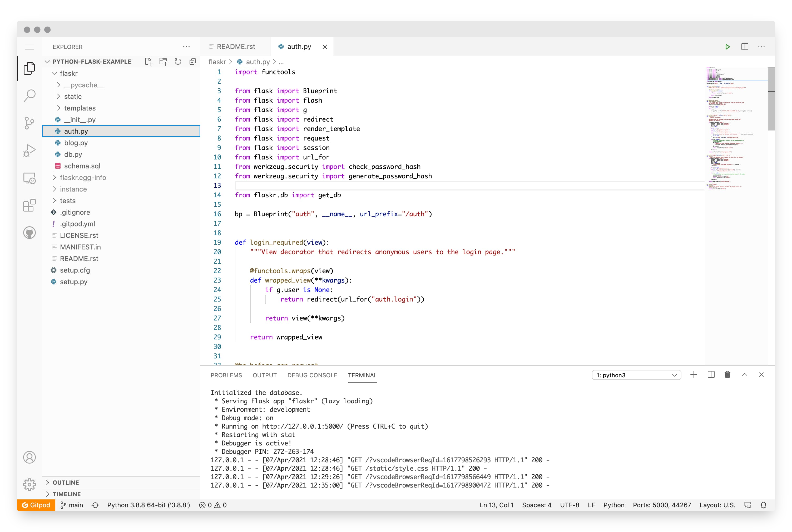792x532 pixels.
Task: Click Ln 13, Col 1 position indicator
Action: click(496, 505)
